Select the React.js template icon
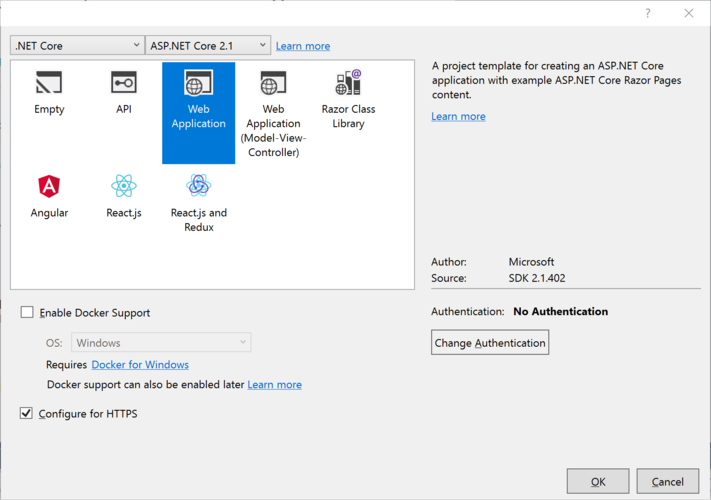The height and width of the screenshot is (500, 711). point(124,187)
